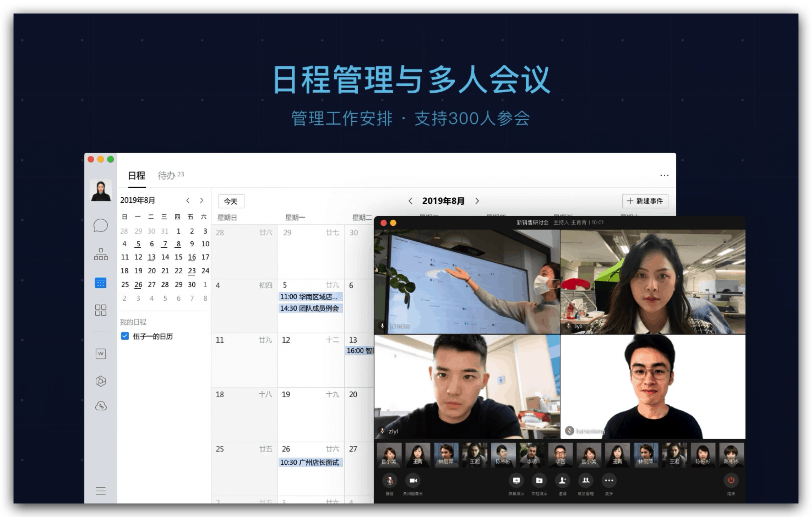Select ziyi's video tile
The height and width of the screenshot is (517, 812).
[467, 387]
